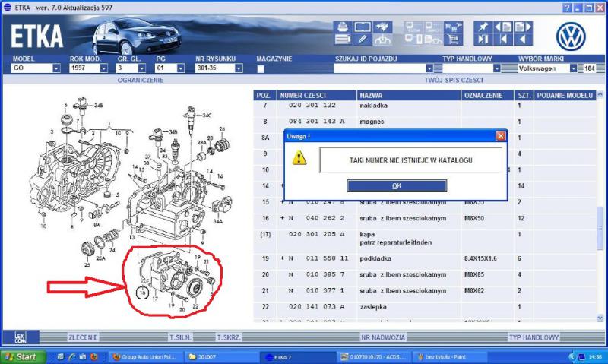Image resolution: width=608 pixels, height=364 pixels.
Task: Click the parts list scrollbar down arrow
Action: 600,318
